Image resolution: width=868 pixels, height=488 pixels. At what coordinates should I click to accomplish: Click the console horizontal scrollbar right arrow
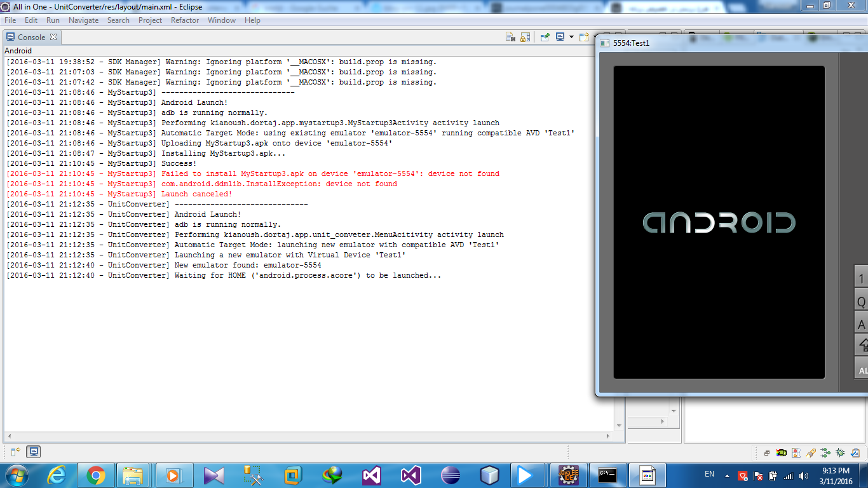click(x=609, y=436)
